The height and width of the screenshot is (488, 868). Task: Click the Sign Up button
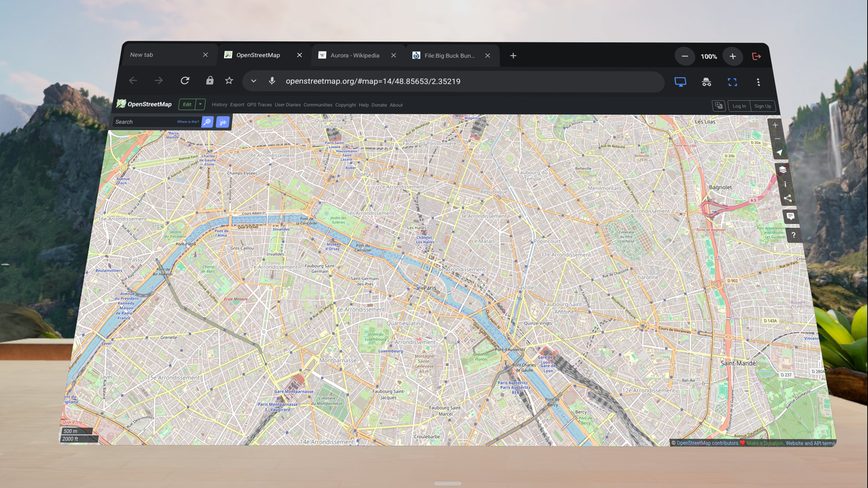(x=762, y=106)
